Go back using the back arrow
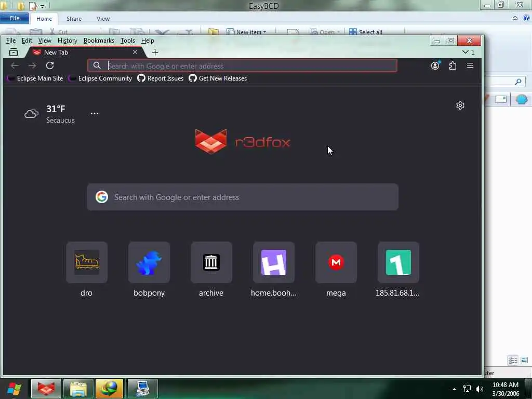 (x=15, y=65)
